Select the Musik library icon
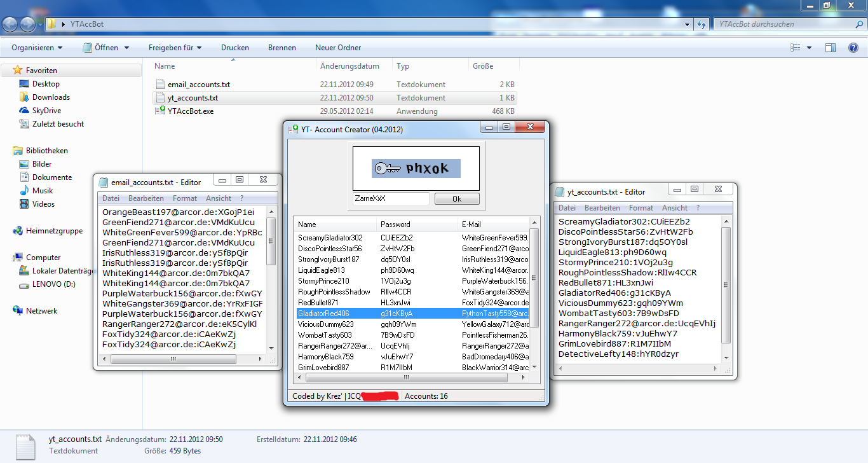Screen dimensions: 868x463 click(24, 191)
